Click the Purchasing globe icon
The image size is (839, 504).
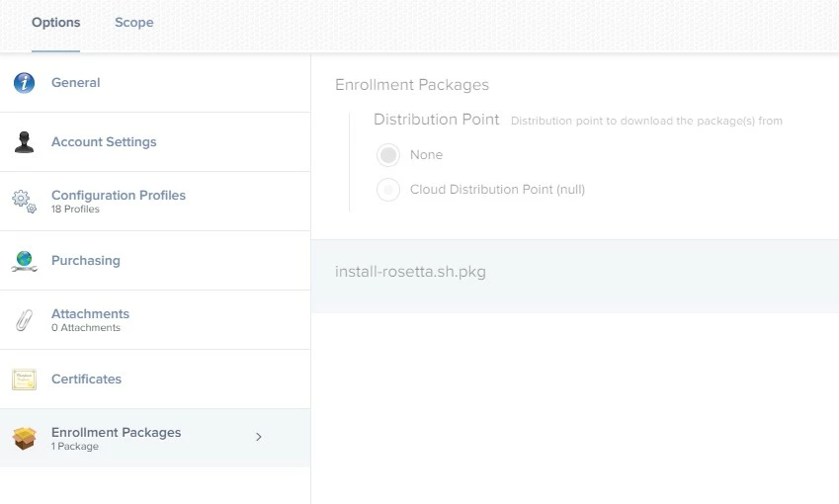24,261
